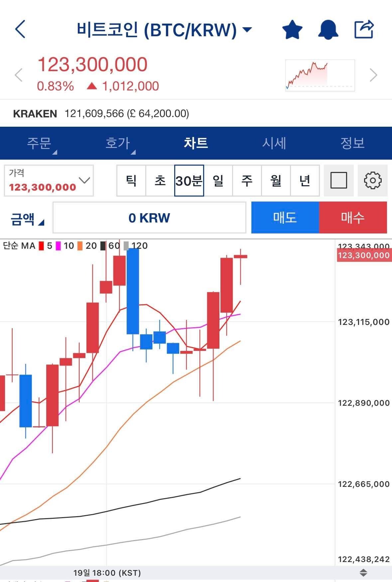
Task: Go back using the back arrow
Action: [x=20, y=29]
